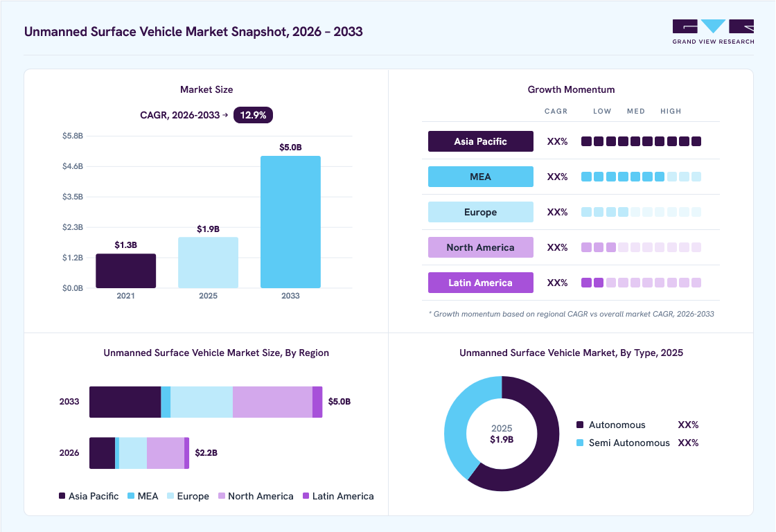The height and width of the screenshot is (532, 776).
Task: Click the MEA region label in Growth Momentum
Action: 481,177
